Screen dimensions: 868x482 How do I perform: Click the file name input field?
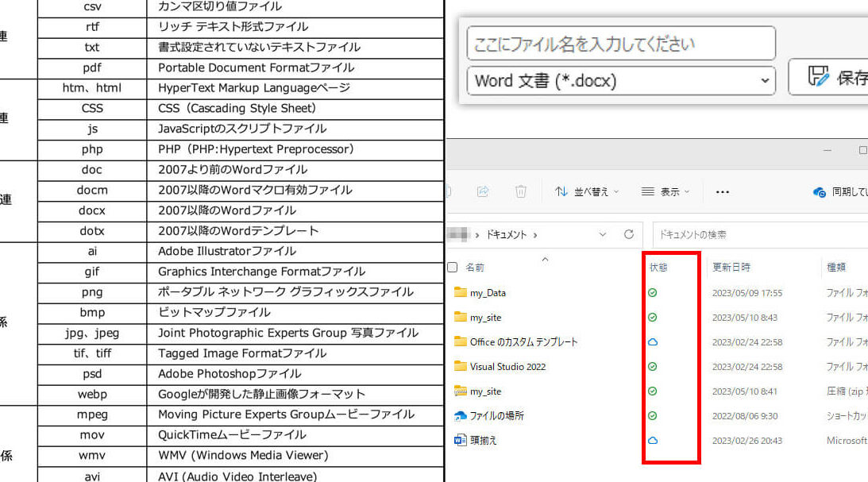point(621,43)
